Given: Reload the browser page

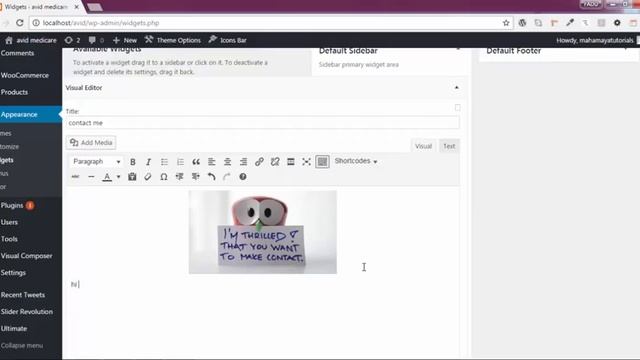Looking at the screenshot, I should coord(20,23).
